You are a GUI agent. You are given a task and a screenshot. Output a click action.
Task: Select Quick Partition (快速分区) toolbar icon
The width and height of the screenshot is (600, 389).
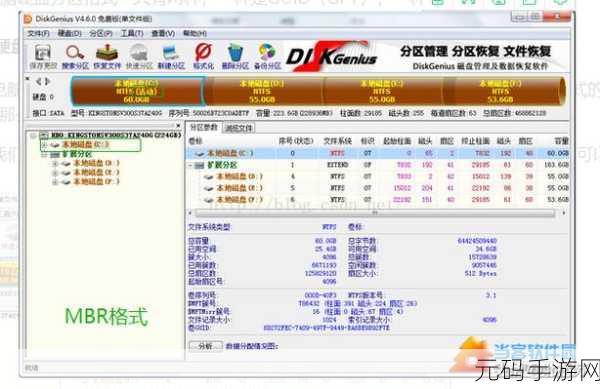point(139,57)
